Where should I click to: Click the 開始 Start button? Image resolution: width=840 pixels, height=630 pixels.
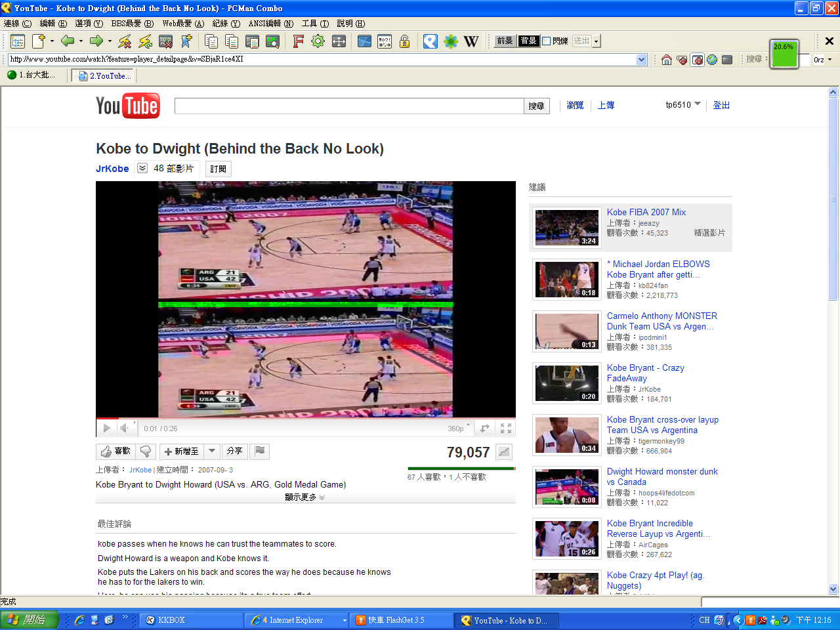tap(30, 620)
